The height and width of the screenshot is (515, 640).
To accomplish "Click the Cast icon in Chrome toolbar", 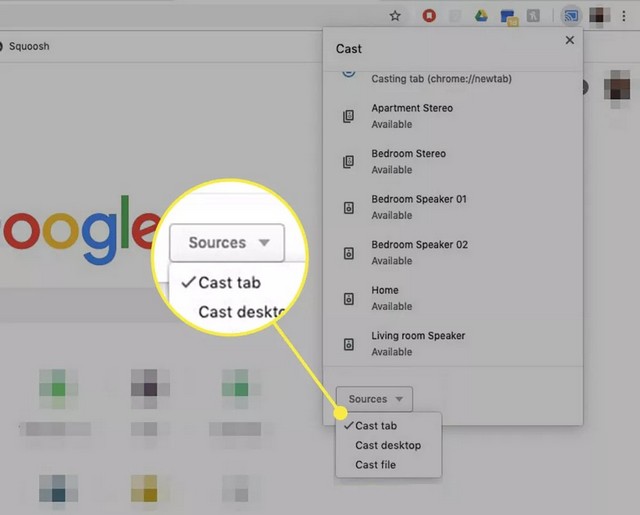I will [571, 16].
